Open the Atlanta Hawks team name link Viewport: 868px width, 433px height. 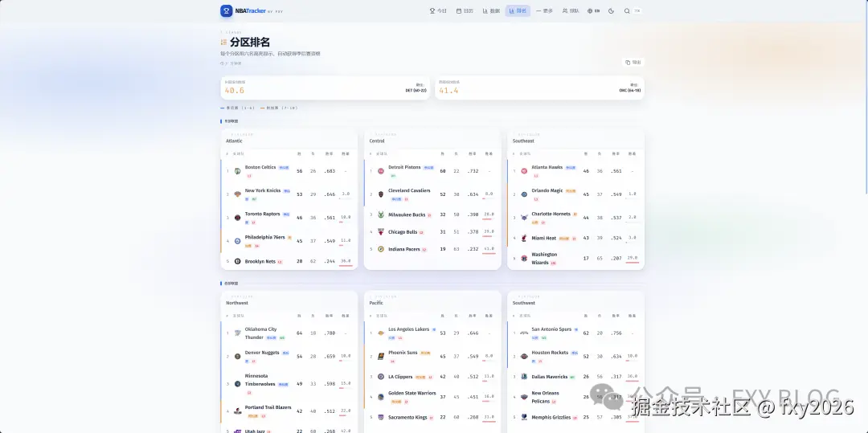pyautogui.click(x=547, y=167)
